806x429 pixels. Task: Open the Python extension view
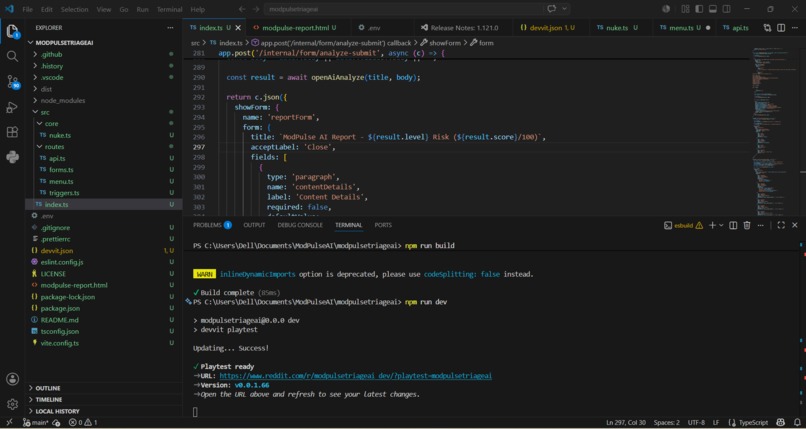coord(12,157)
